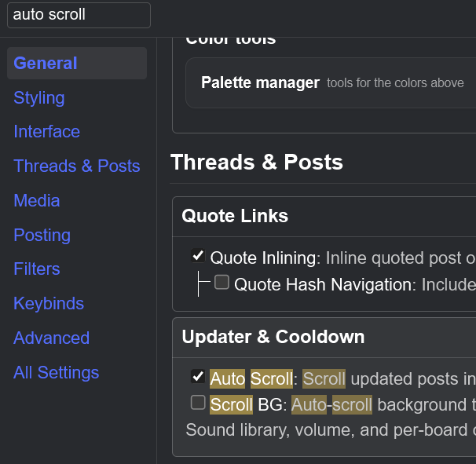Image resolution: width=476 pixels, height=464 pixels.
Task: Open the sound library and volume text
Action: point(331,430)
